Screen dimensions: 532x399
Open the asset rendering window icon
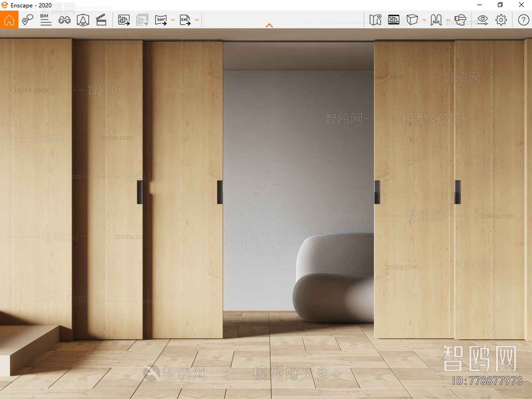point(394,20)
